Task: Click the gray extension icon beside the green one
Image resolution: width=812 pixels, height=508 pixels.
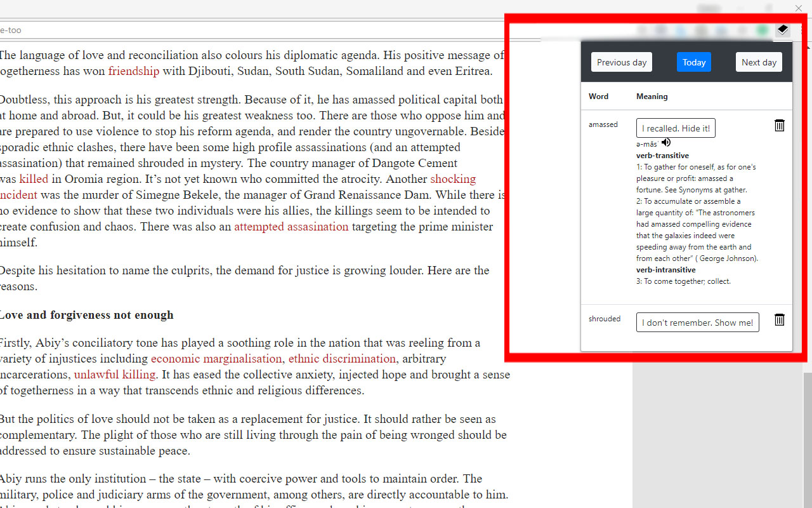Action: coord(742,30)
